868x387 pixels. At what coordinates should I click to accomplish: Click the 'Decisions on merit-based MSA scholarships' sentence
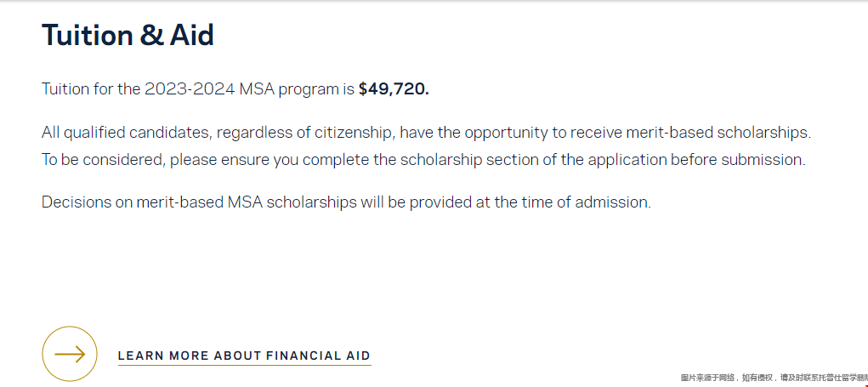coord(347,202)
